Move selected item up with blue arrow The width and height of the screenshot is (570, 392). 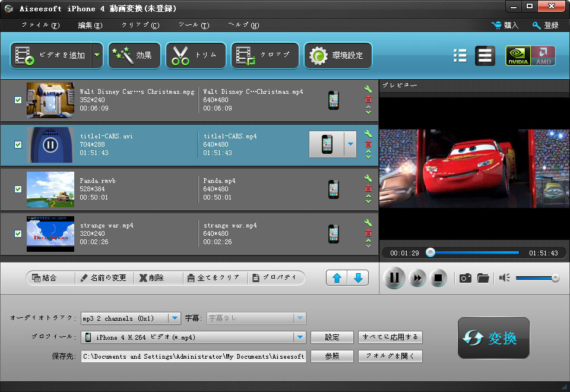pyautogui.click(x=337, y=278)
